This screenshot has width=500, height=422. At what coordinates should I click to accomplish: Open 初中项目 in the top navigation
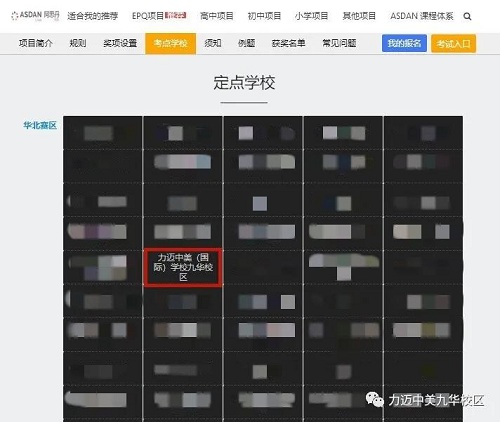[x=264, y=16]
